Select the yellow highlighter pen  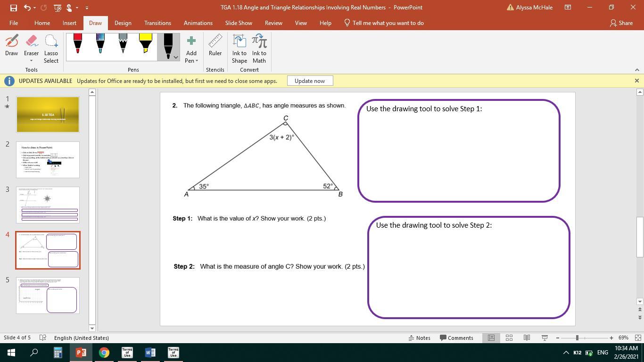pos(145,45)
